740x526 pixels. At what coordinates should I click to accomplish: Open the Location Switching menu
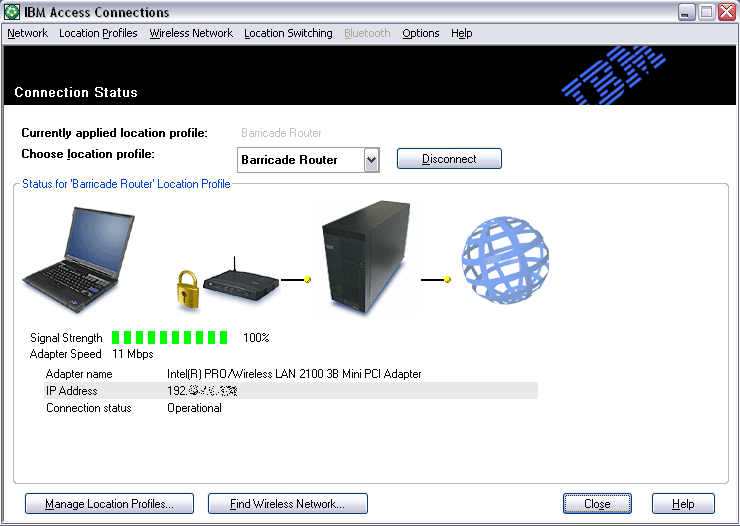(x=288, y=33)
